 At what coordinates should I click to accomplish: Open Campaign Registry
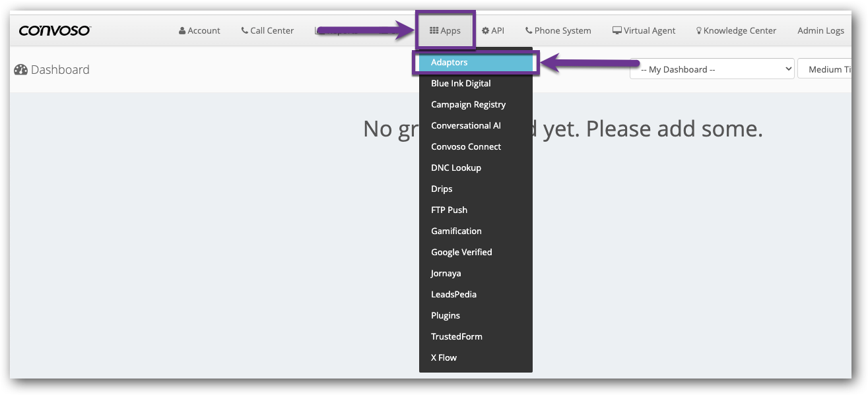pos(468,105)
